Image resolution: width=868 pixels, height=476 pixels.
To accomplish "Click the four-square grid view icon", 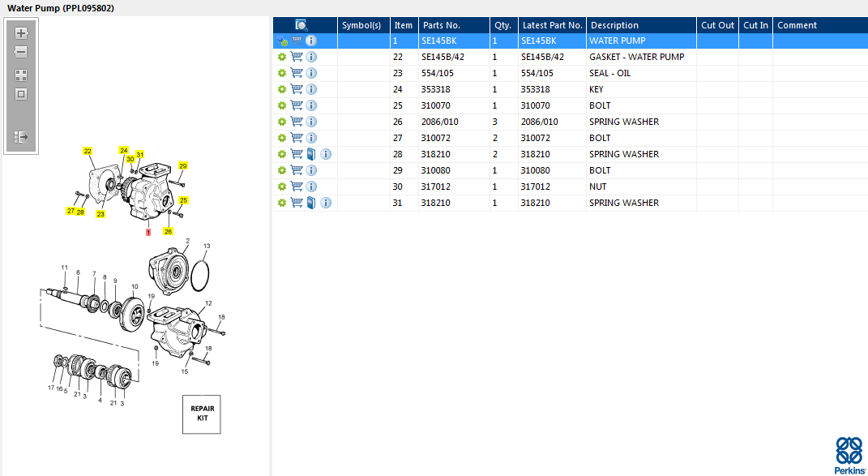I will click(21, 75).
